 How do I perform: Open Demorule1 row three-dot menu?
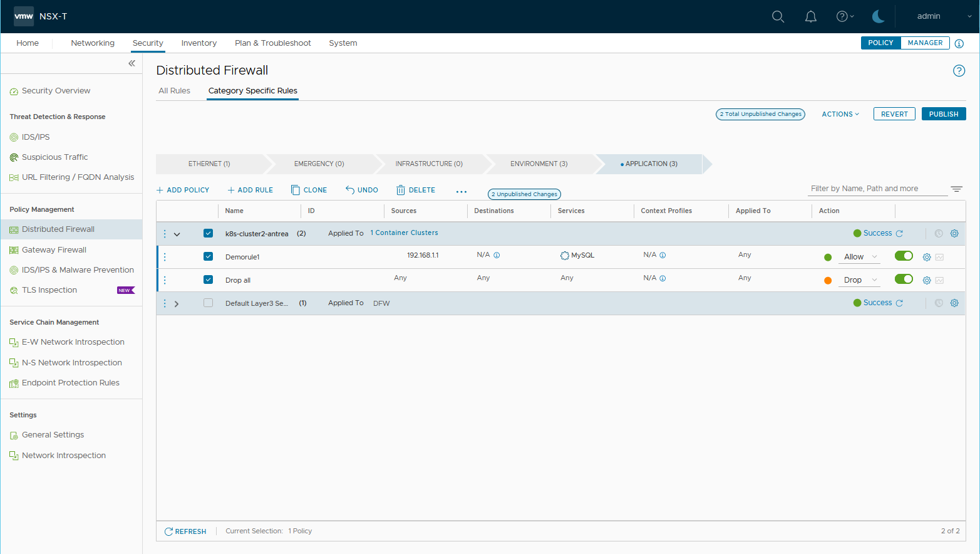[165, 257]
